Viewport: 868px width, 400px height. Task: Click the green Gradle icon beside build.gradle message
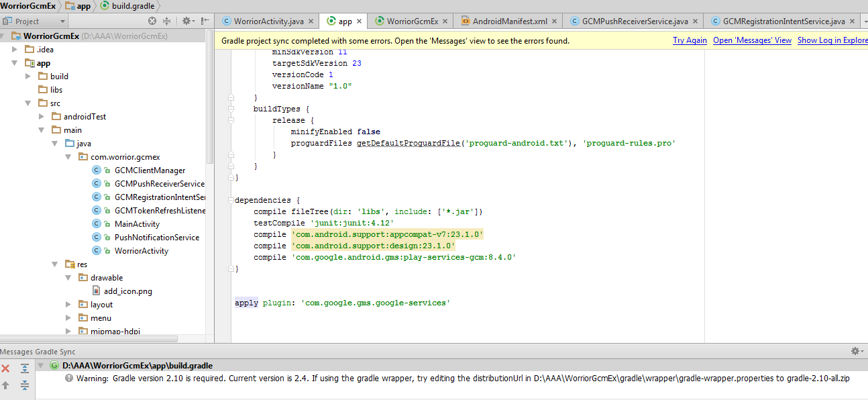coord(54,366)
